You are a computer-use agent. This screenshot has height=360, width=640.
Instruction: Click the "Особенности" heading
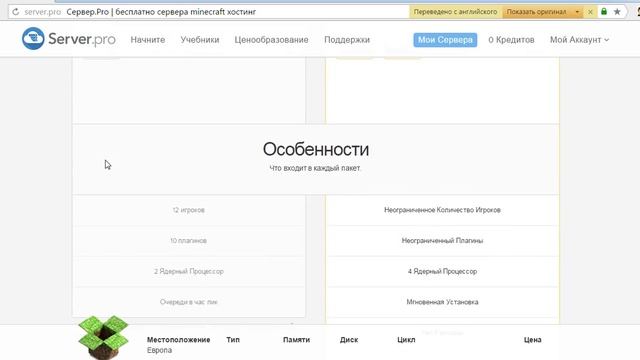point(316,149)
